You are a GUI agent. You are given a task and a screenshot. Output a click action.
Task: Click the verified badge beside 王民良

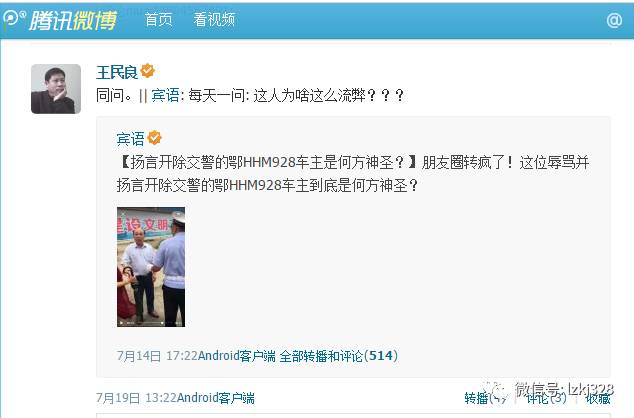coord(148,71)
